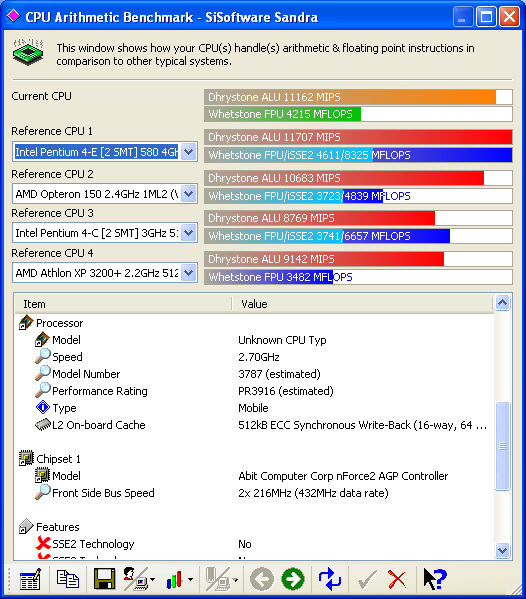
Task: Click the grey back arrow button
Action: click(262, 579)
